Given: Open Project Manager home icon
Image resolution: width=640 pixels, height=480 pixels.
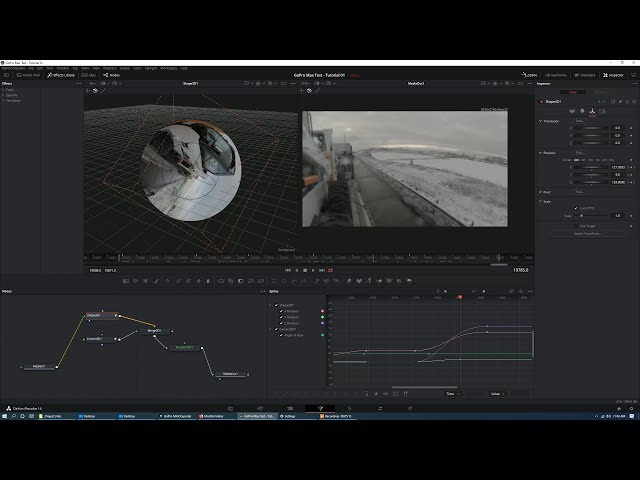Looking at the screenshot, I should point(619,408).
